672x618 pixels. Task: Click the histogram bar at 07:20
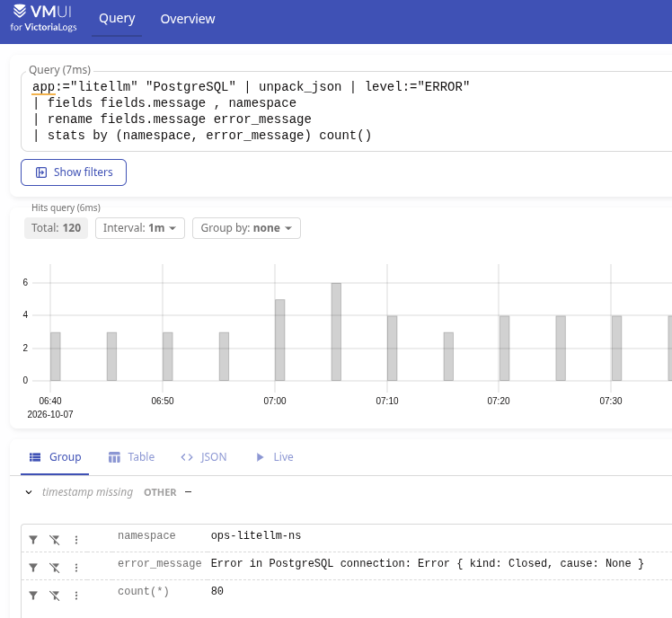tap(504, 348)
